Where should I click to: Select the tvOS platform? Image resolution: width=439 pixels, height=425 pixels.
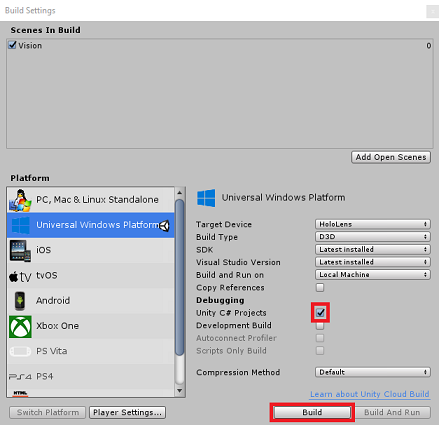point(91,276)
